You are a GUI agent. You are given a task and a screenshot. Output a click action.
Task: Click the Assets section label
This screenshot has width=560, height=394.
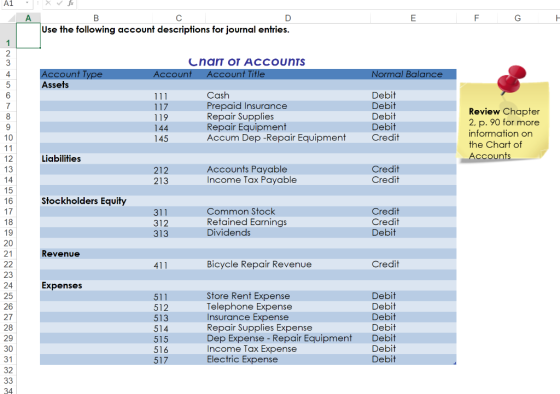[55, 85]
